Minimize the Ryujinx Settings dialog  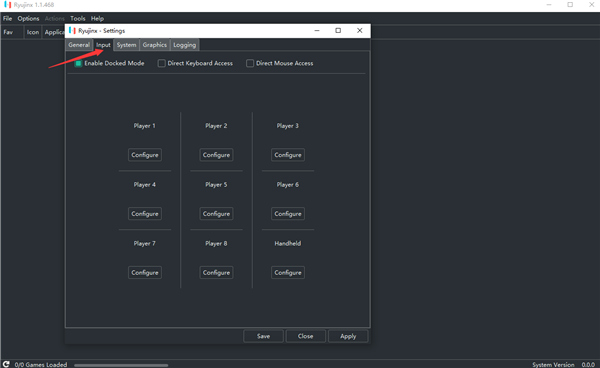point(317,31)
